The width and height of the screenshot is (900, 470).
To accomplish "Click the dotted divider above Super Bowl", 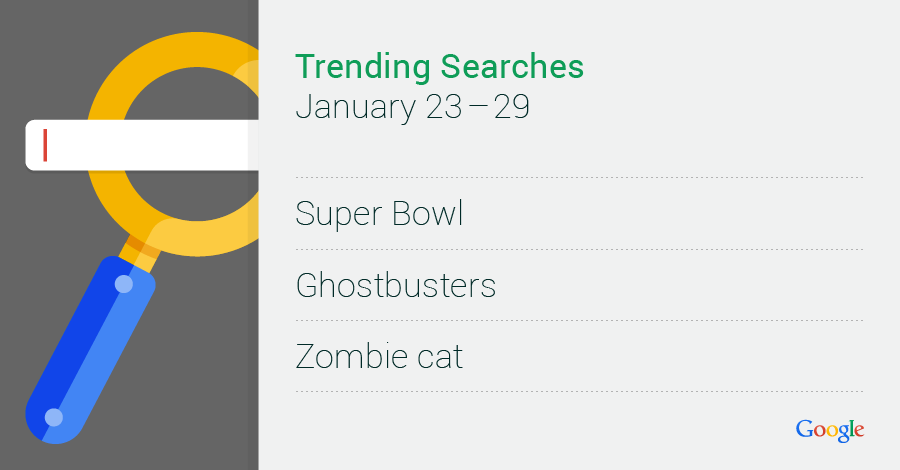I will (x=579, y=178).
